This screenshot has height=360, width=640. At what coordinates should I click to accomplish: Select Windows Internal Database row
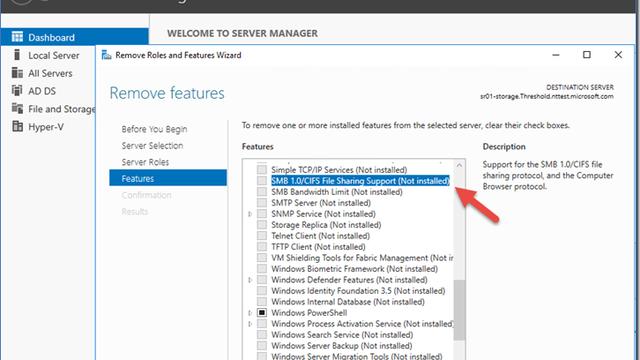[x=348, y=302]
